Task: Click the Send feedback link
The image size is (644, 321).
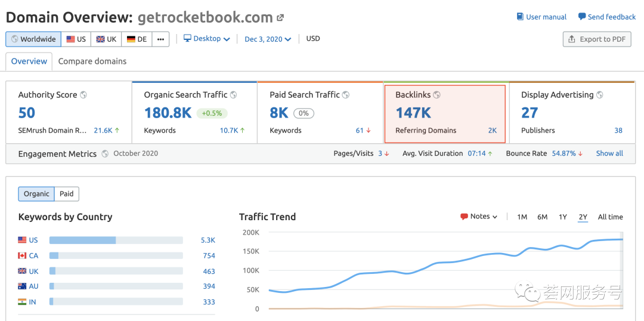Action: (607, 17)
